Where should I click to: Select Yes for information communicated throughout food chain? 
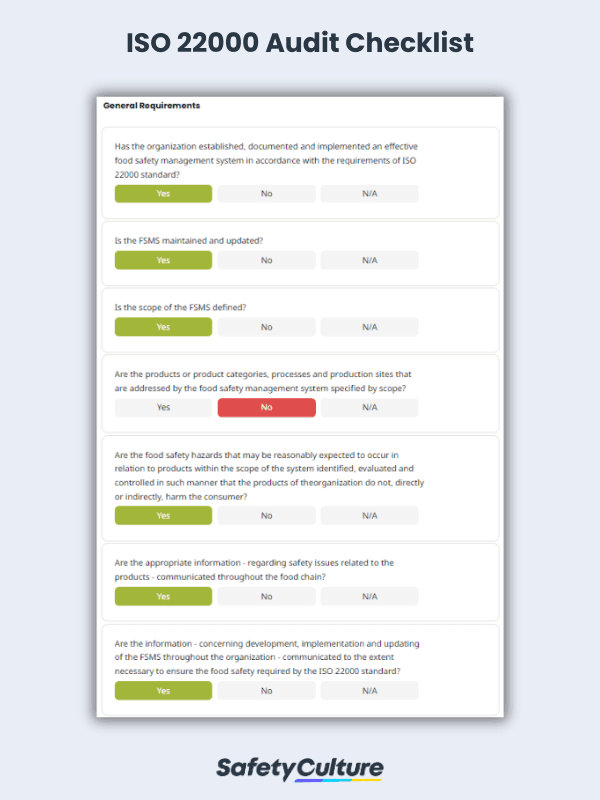tap(163, 596)
